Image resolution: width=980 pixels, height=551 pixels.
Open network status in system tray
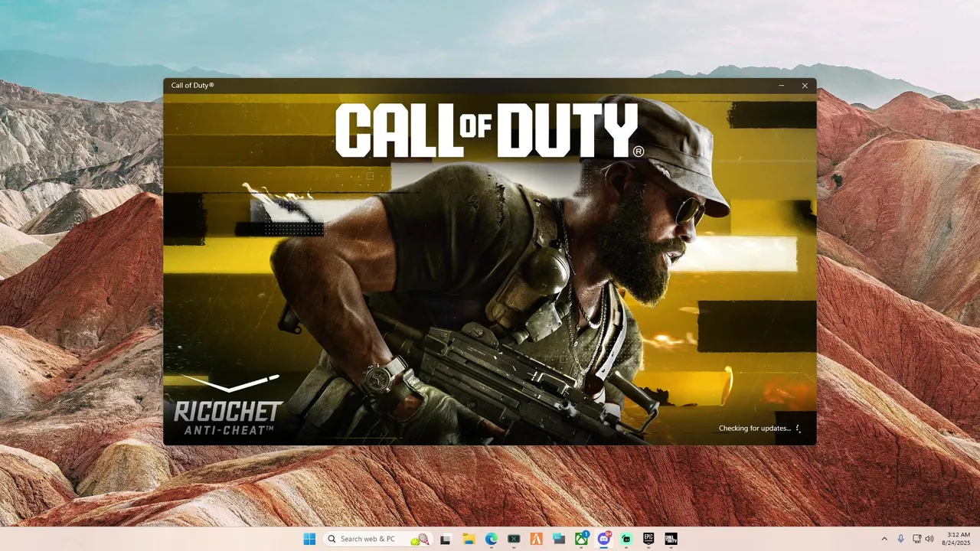point(917,539)
